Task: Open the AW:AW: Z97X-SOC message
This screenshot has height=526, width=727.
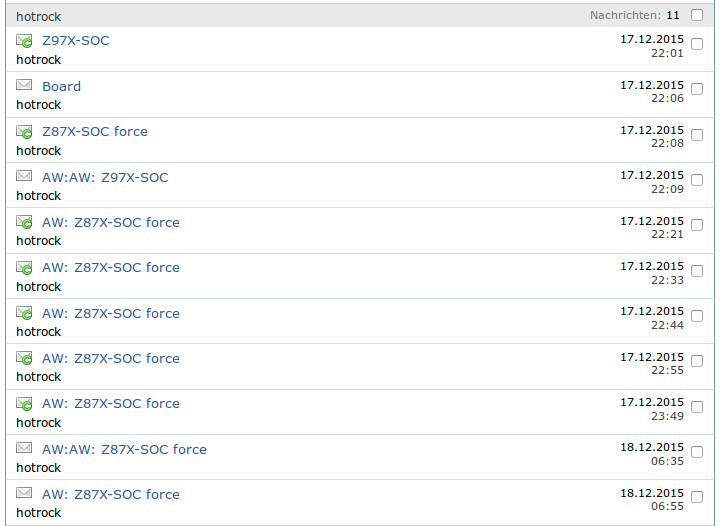Action: 105,177
